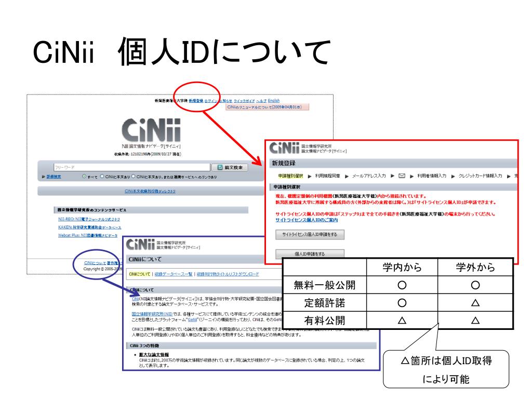Open the 新規登録 link in the top bar
The width and height of the screenshot is (532, 399).
point(196,101)
